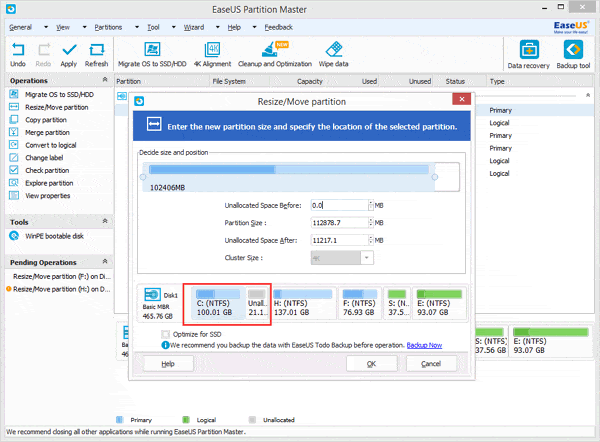Screen dimensions: 600x442
Task: Open the Help menu
Action: coord(234,27)
